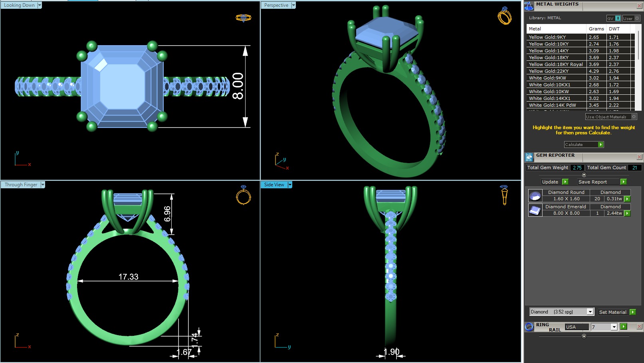Open the ring size 7 dropdown
644x363 pixels.
pos(614,327)
